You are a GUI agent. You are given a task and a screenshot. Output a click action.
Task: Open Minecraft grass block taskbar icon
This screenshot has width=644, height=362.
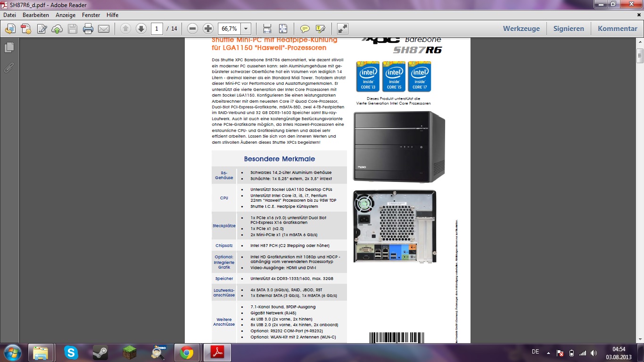[129, 352]
